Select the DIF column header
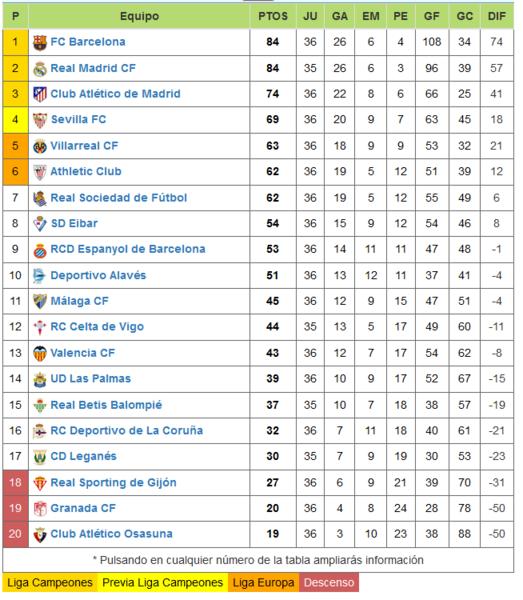 coord(497,16)
